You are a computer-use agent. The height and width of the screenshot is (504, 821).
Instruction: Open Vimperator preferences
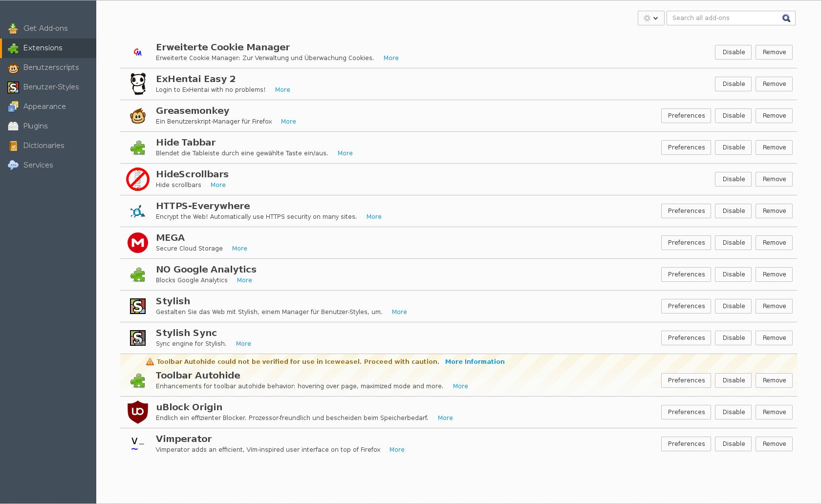(686, 444)
